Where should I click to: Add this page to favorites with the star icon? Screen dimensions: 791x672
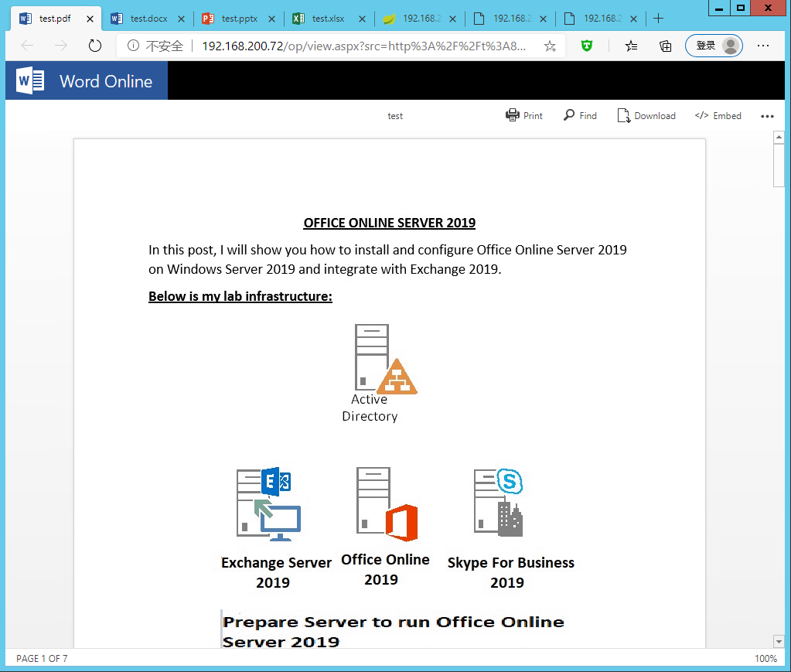[550, 46]
